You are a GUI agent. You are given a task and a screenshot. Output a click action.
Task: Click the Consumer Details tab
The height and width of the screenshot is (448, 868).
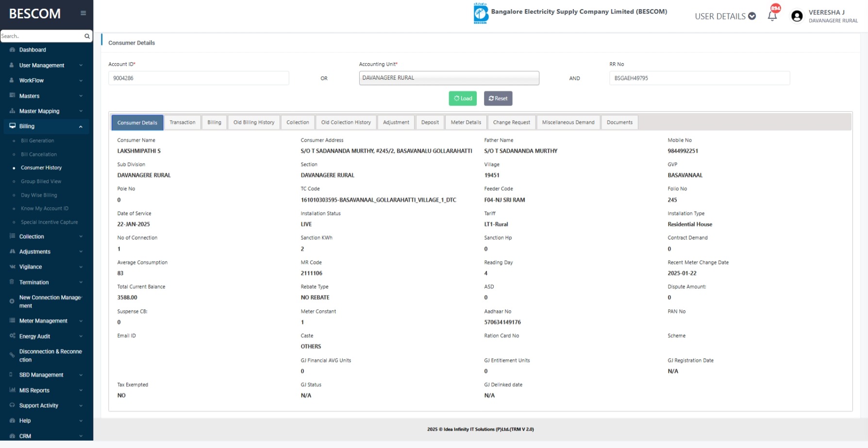(x=137, y=122)
